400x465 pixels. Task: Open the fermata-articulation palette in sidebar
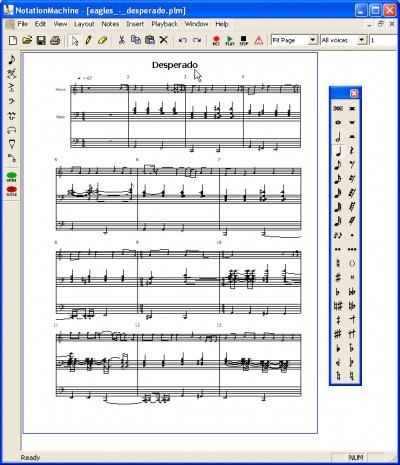pyautogui.click(x=12, y=116)
